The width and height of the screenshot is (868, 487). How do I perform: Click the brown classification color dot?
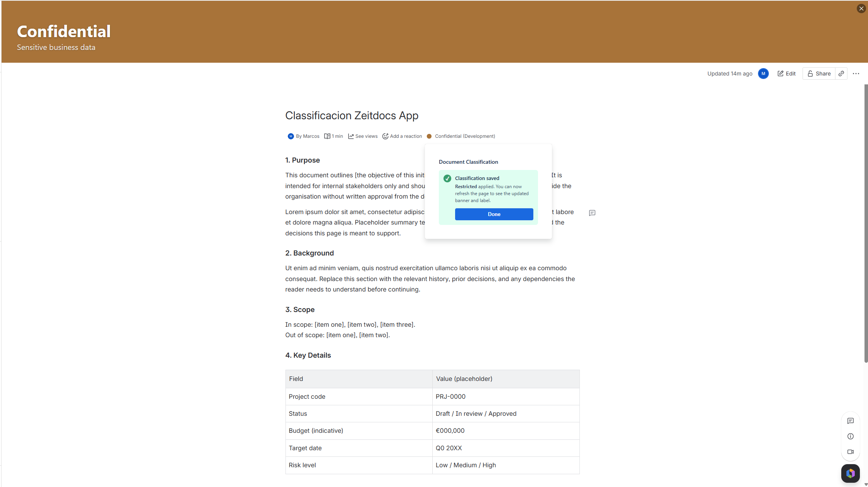click(x=429, y=136)
